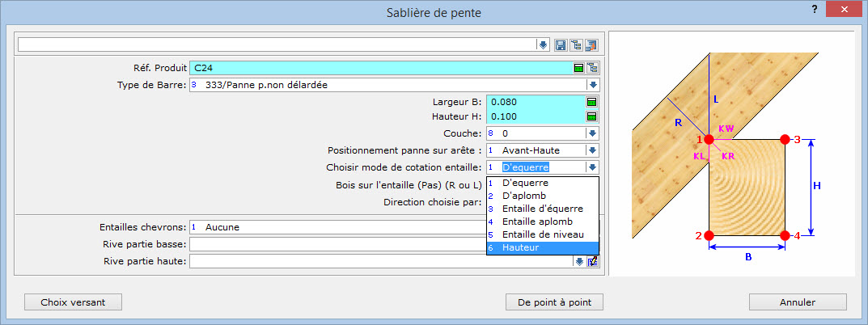
Task: Open calculator for Hauteur H field
Action: (x=592, y=117)
